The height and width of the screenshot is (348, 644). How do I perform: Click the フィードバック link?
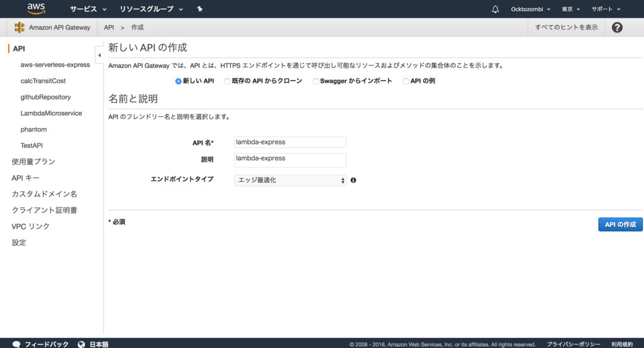(47, 344)
